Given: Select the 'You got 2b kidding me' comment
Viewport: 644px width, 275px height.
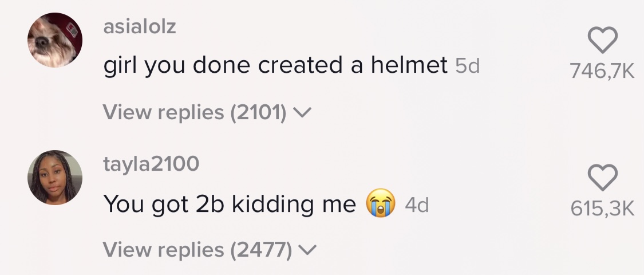Looking at the screenshot, I should click(229, 205).
